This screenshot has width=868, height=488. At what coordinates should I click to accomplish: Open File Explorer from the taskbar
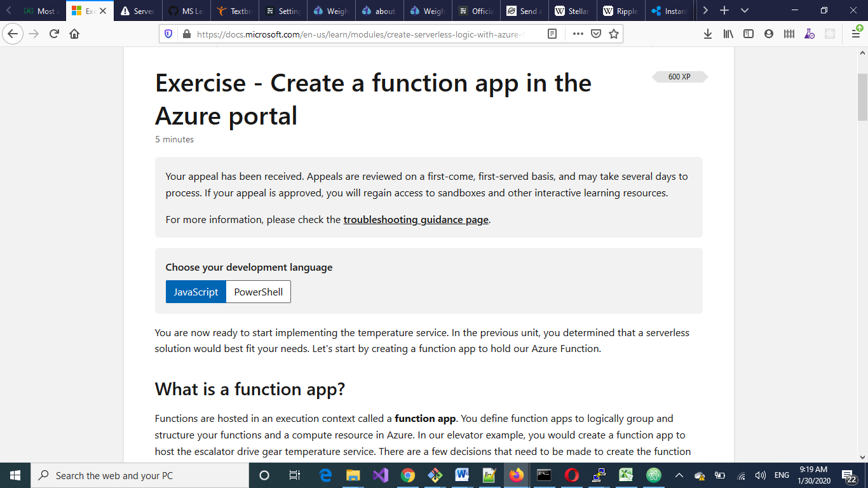(x=353, y=475)
